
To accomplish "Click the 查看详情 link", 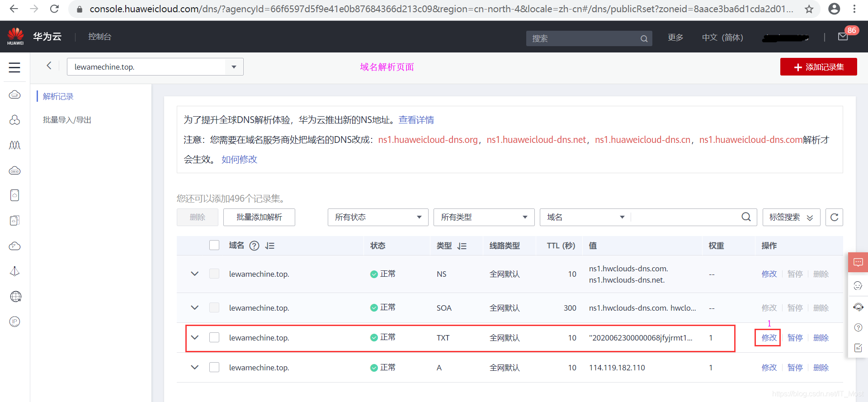I will pyautogui.click(x=416, y=120).
